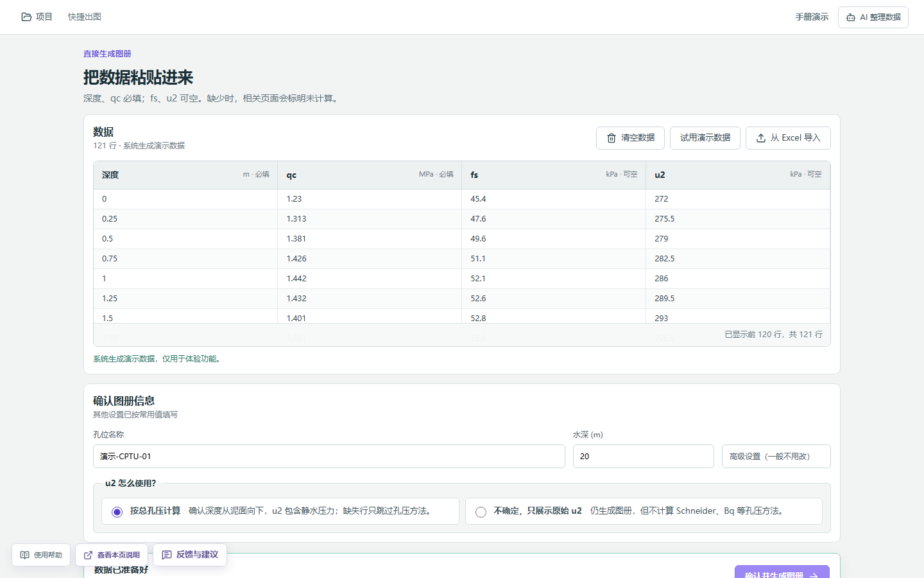The image size is (924, 578).
Task: Click the qc cell 1.313
Action: (x=370, y=219)
